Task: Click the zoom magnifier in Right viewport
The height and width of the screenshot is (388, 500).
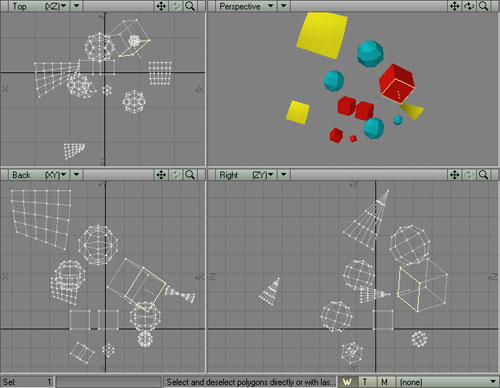Action: point(484,175)
